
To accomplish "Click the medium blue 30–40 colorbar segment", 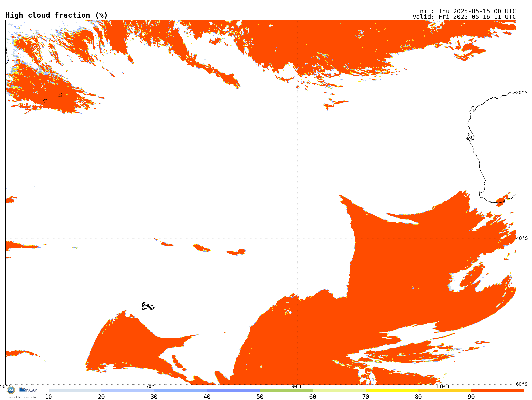I will tap(181, 391).
